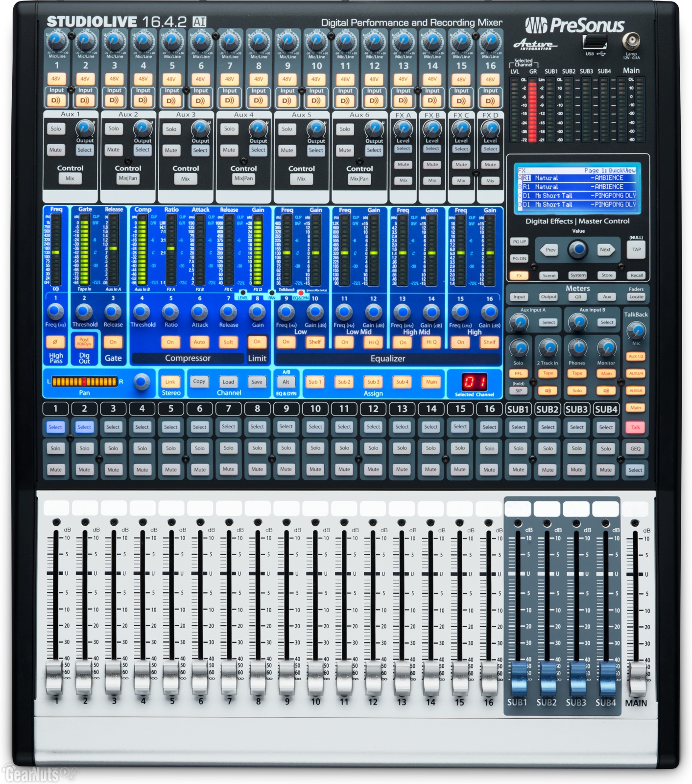Viewport: 692px width, 784px height.
Task: Adjust the Aux Input A knob
Action: click(x=520, y=322)
